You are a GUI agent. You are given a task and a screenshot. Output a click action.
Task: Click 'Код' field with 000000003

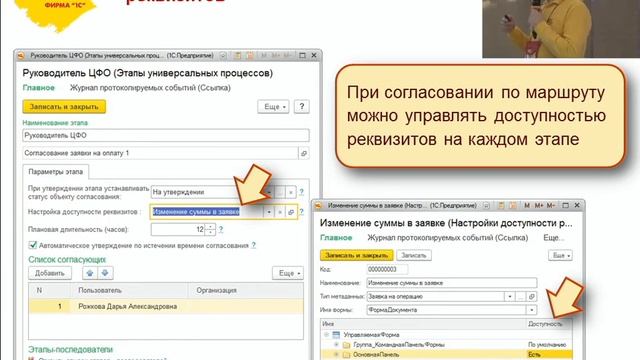[387, 269]
